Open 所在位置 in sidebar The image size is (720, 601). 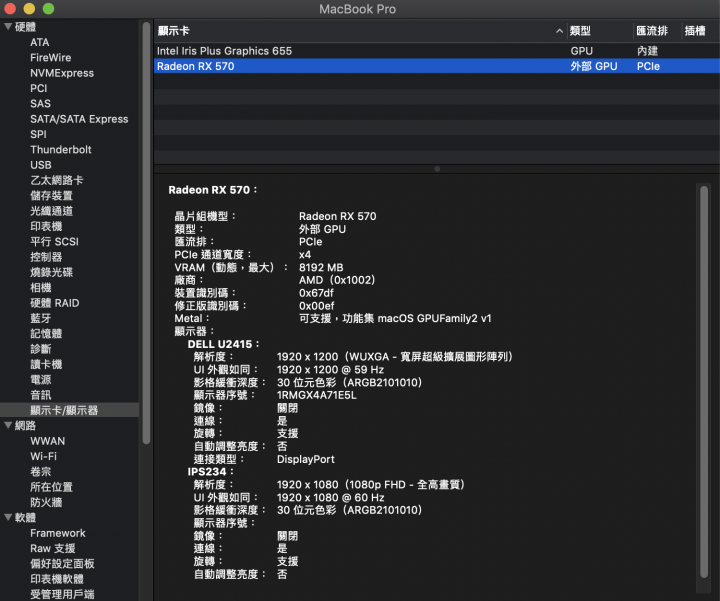click(x=51, y=487)
